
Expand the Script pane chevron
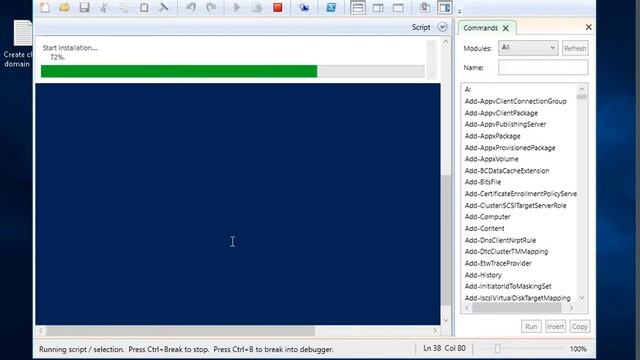click(x=442, y=27)
